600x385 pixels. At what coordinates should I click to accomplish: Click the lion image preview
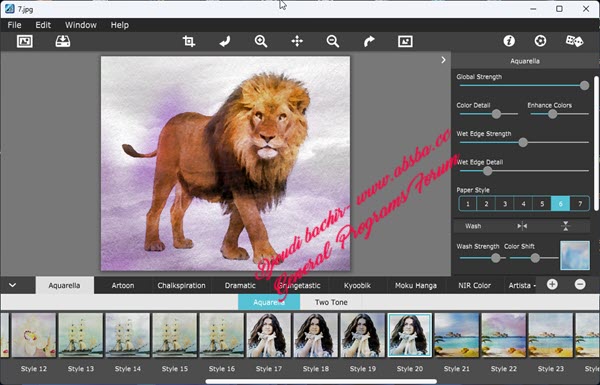click(x=225, y=163)
